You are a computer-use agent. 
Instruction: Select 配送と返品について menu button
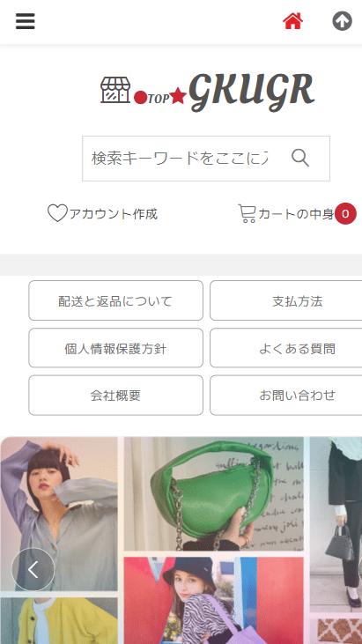115,300
